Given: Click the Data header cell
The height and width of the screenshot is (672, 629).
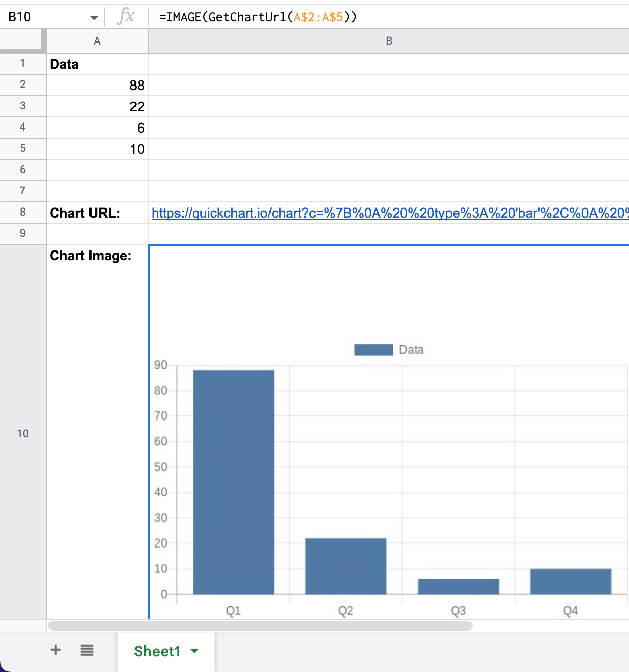Looking at the screenshot, I should (97, 64).
